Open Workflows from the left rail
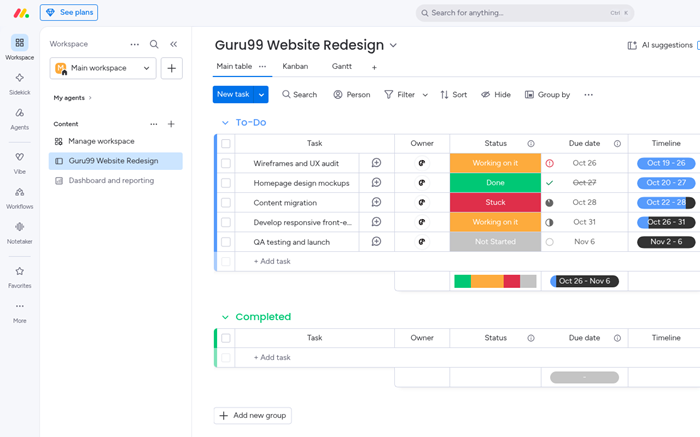Screen dimensions: 700x437 20,192
